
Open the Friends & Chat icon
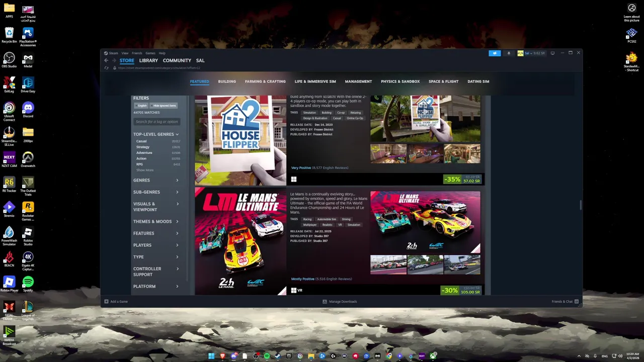click(577, 302)
